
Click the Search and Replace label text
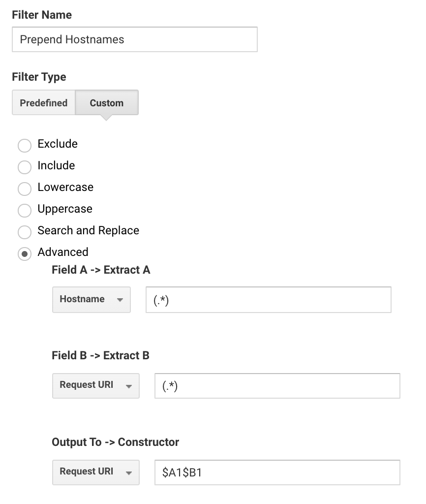(88, 230)
